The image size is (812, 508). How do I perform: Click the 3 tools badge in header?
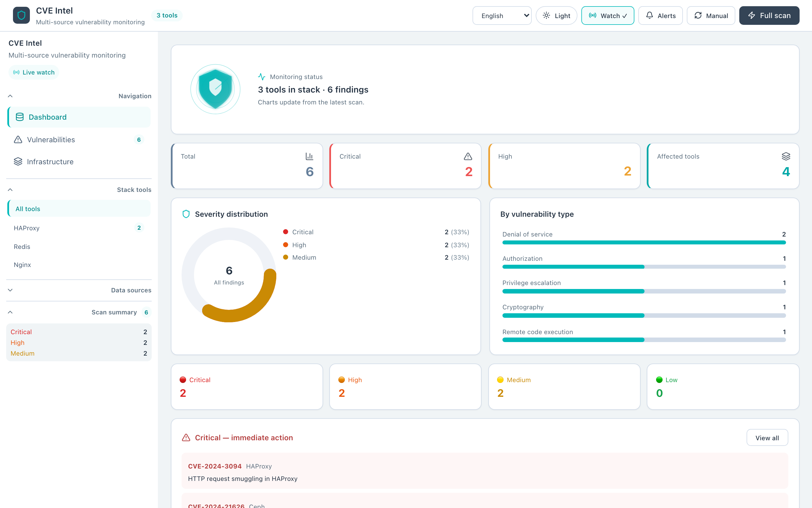coord(167,16)
